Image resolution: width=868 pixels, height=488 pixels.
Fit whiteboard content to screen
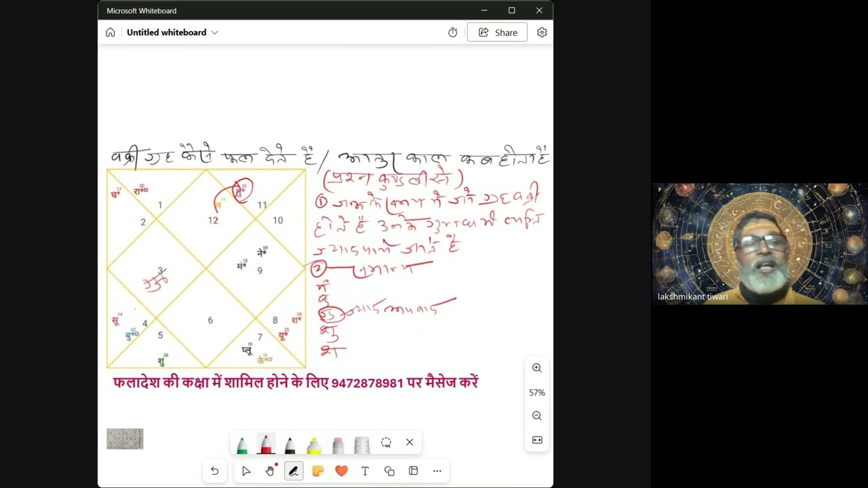pyautogui.click(x=537, y=440)
